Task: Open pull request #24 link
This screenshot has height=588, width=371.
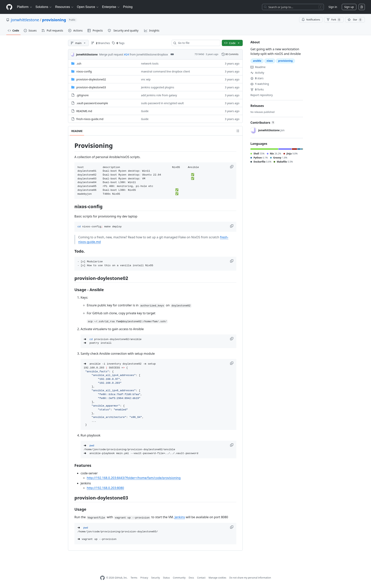Action: click(x=126, y=55)
